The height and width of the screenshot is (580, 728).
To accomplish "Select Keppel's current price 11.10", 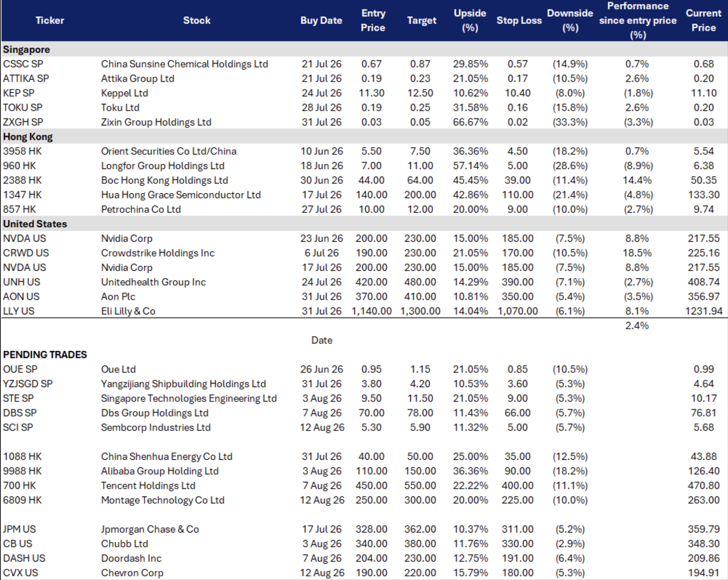I will (704, 93).
